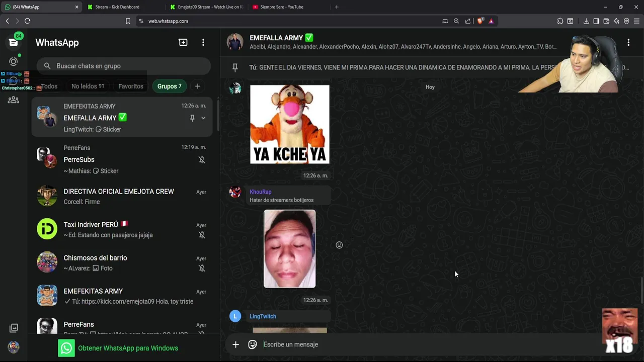Viewport: 644px width, 362px height.
Task: Open the Status updates icon in sidebar
Action: coord(14,61)
